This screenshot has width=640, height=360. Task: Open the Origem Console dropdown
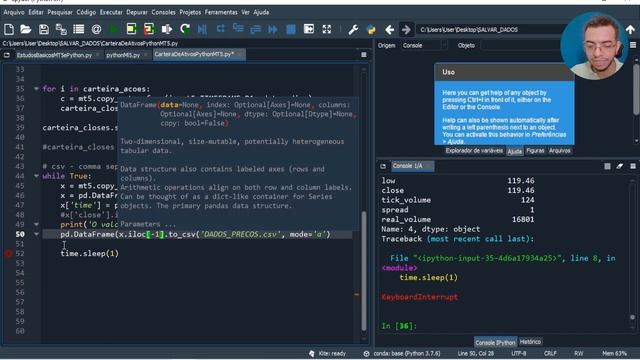(424, 45)
